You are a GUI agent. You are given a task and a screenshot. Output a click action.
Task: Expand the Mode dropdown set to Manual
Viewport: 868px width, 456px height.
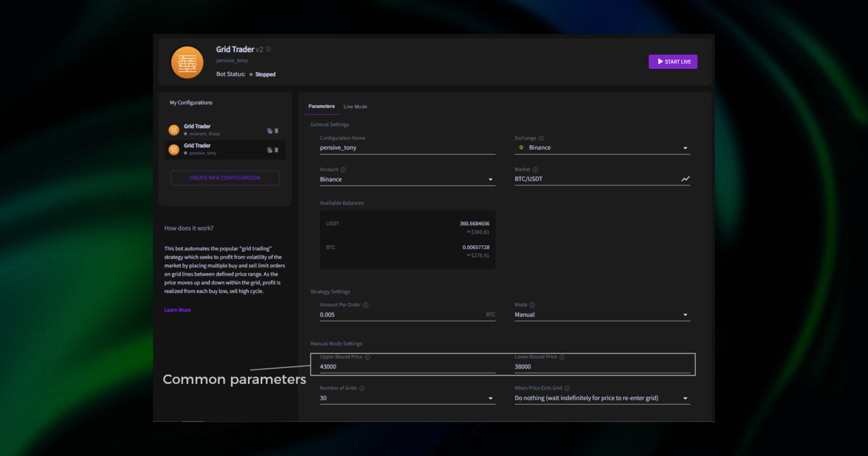point(685,315)
